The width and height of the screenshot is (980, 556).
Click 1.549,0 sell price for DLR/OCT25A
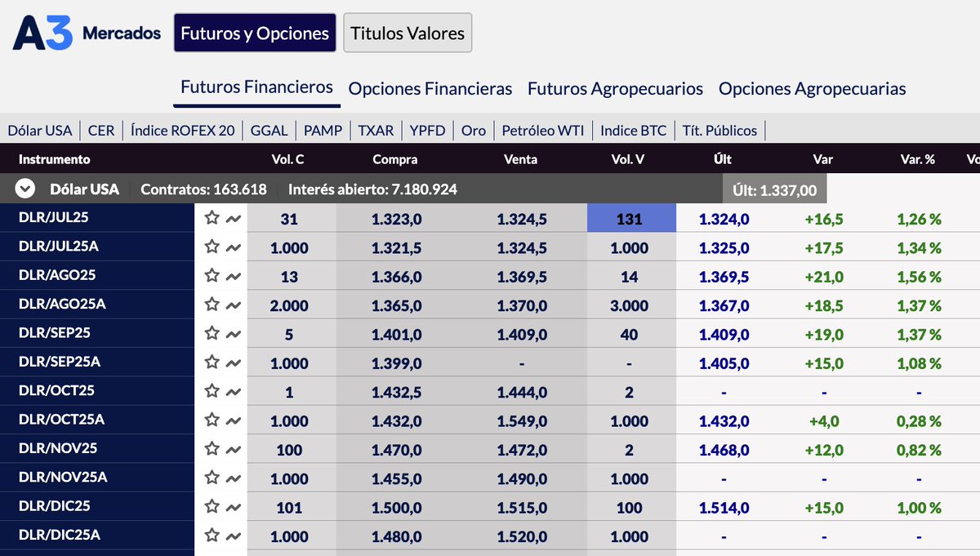point(521,420)
